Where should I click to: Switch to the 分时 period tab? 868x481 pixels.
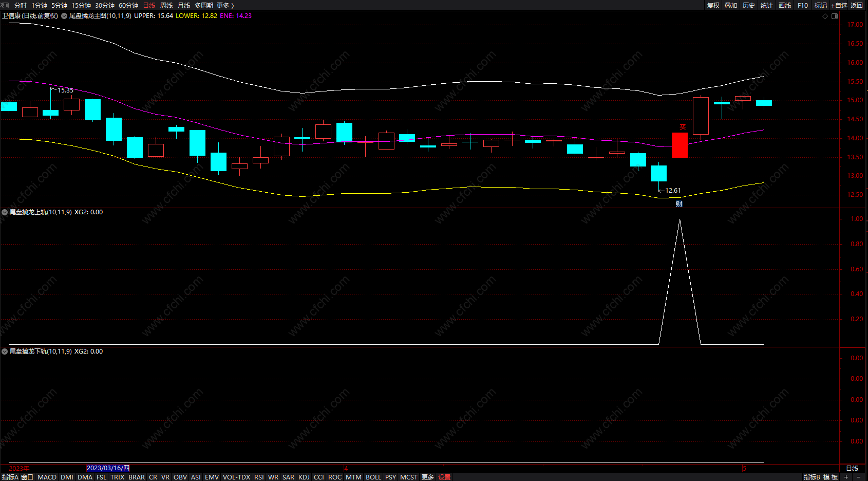click(x=21, y=6)
